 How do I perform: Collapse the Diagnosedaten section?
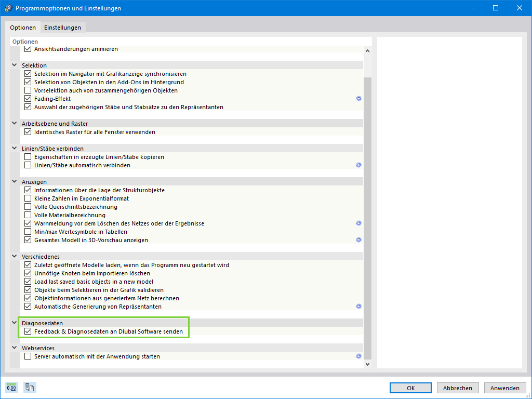click(14, 323)
